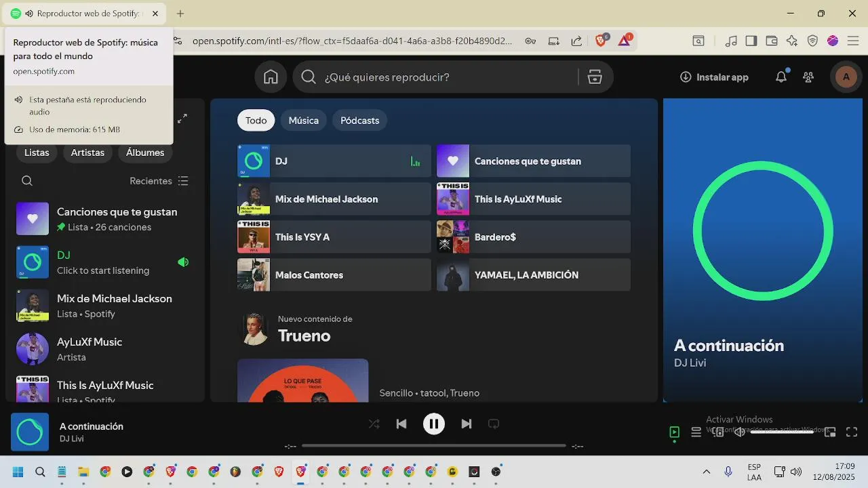Mute the Spotify volume speaker icon

point(740,432)
